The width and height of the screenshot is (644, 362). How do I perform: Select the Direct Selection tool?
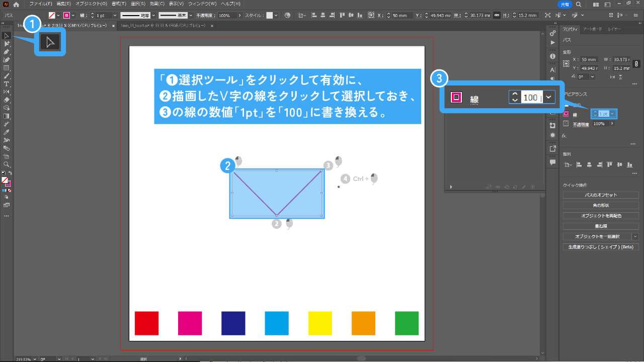(x=7, y=44)
